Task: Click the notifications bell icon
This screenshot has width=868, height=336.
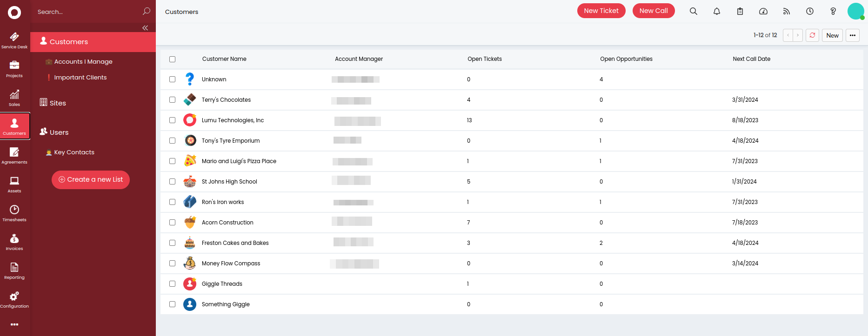Action: click(717, 11)
